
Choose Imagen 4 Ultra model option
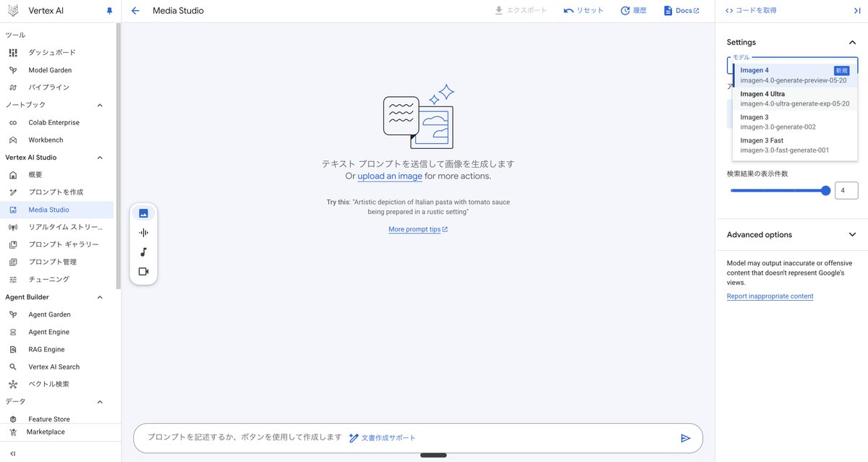pyautogui.click(x=795, y=99)
